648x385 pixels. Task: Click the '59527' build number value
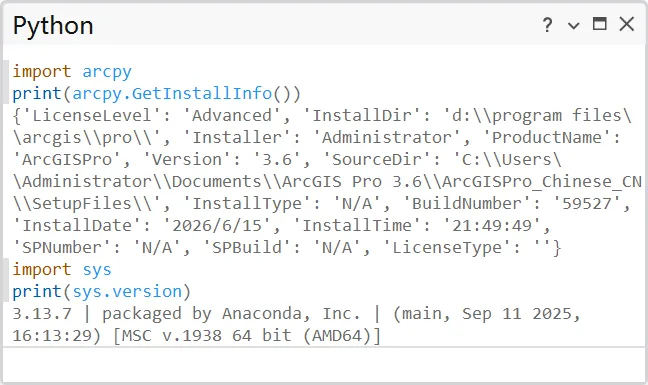tap(587, 203)
